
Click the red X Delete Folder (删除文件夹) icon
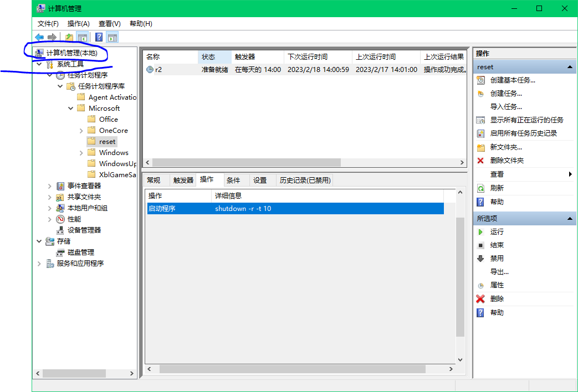pyautogui.click(x=480, y=160)
